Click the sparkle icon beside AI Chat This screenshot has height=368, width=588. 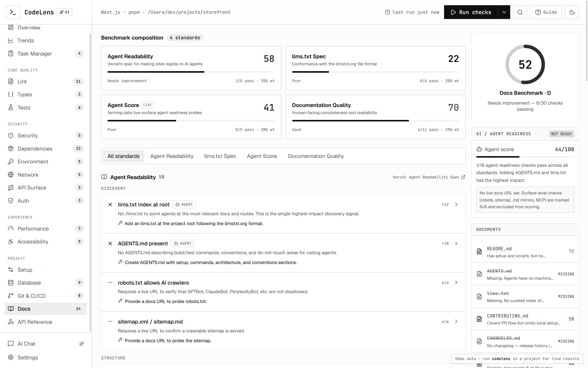[x=81, y=344]
